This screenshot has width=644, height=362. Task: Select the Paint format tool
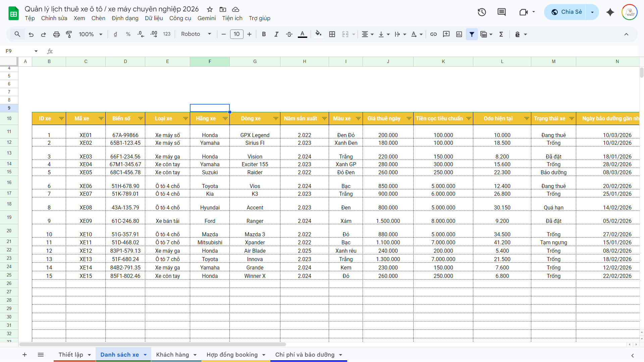click(69, 34)
